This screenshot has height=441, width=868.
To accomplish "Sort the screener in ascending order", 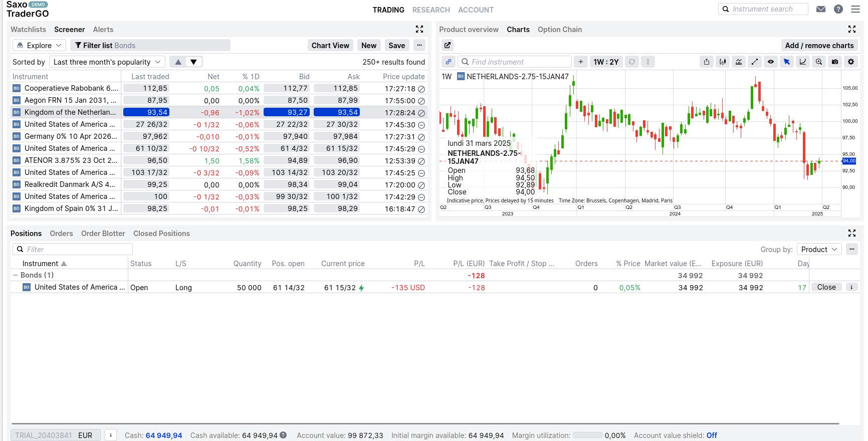I will [178, 62].
